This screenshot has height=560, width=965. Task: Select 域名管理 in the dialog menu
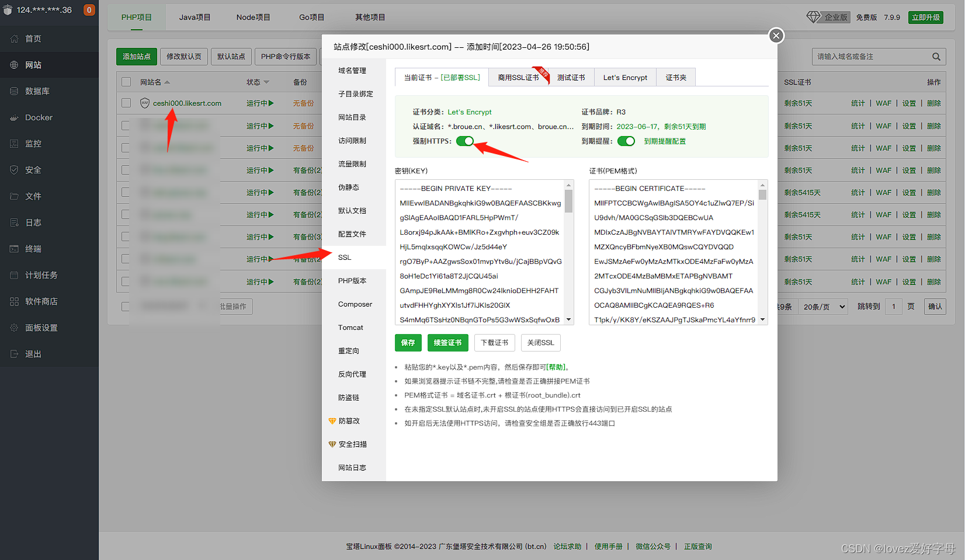pyautogui.click(x=354, y=71)
